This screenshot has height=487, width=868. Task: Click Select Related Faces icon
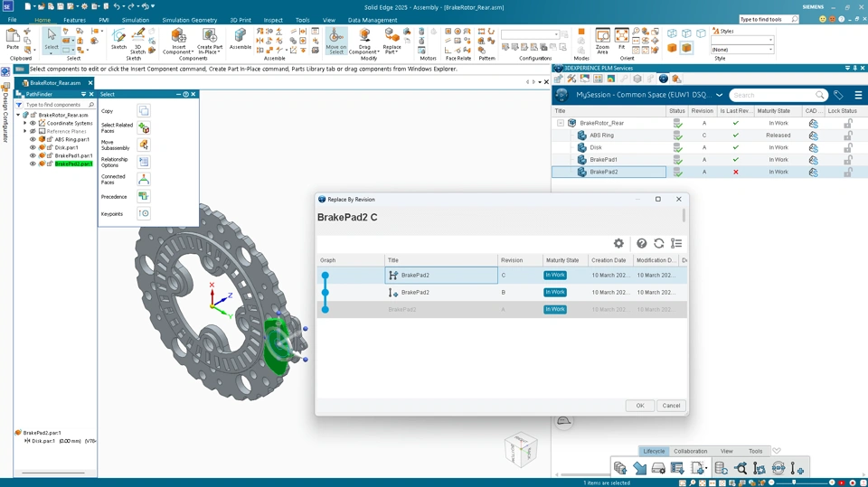144,127
